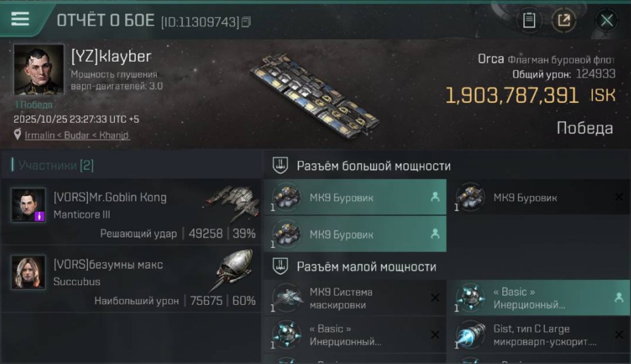Close the battle report window
The height and width of the screenshot is (364, 631).
(x=607, y=20)
